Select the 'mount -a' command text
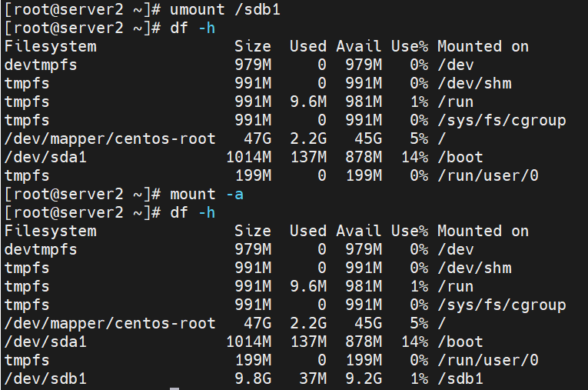 click(207, 195)
